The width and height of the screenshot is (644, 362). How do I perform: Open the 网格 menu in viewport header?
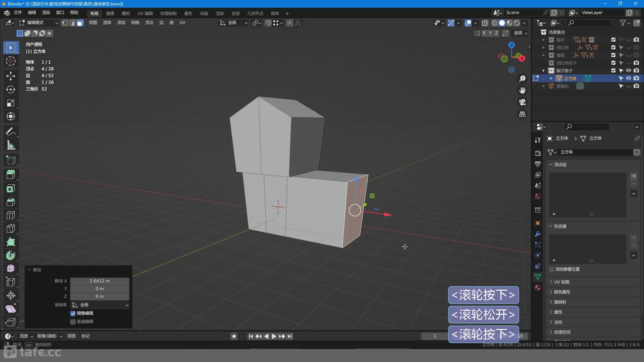tap(135, 23)
